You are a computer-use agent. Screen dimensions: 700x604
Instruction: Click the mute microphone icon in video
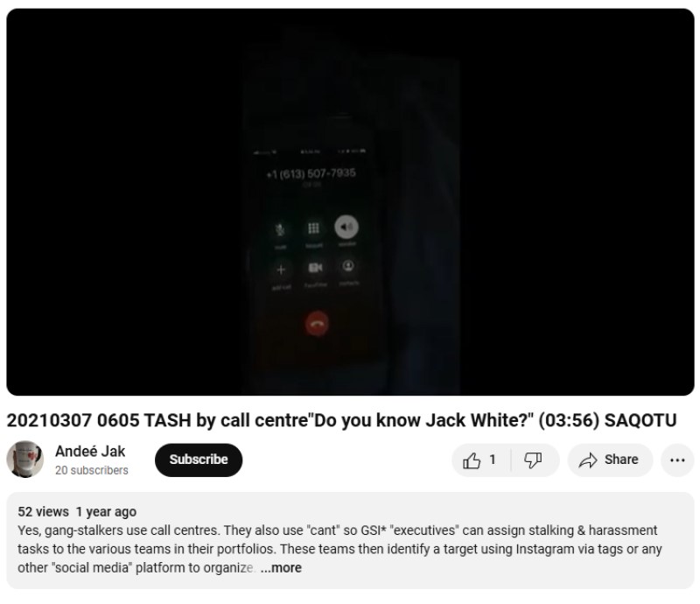[x=280, y=229]
